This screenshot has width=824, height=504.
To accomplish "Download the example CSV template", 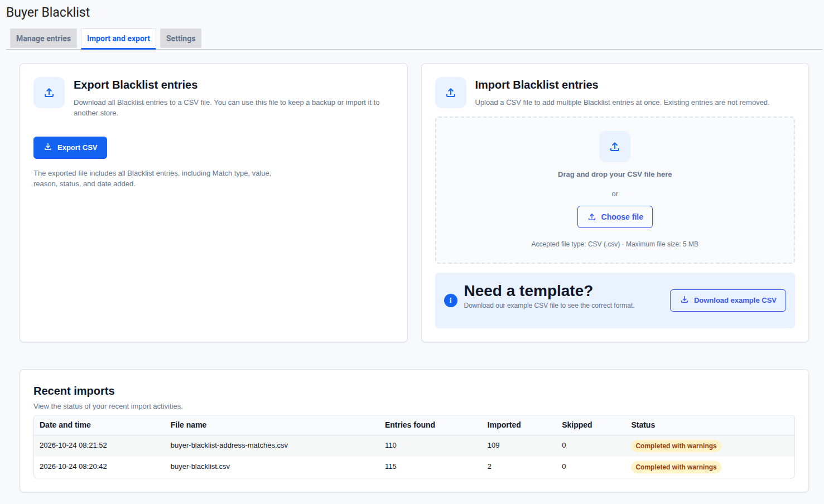I will (x=728, y=301).
